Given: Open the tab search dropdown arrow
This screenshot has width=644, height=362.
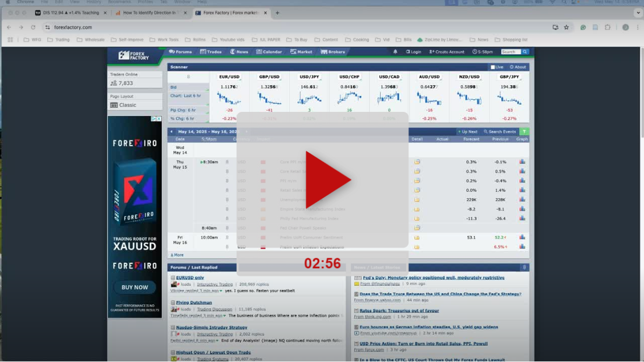Looking at the screenshot, I should (638, 13).
